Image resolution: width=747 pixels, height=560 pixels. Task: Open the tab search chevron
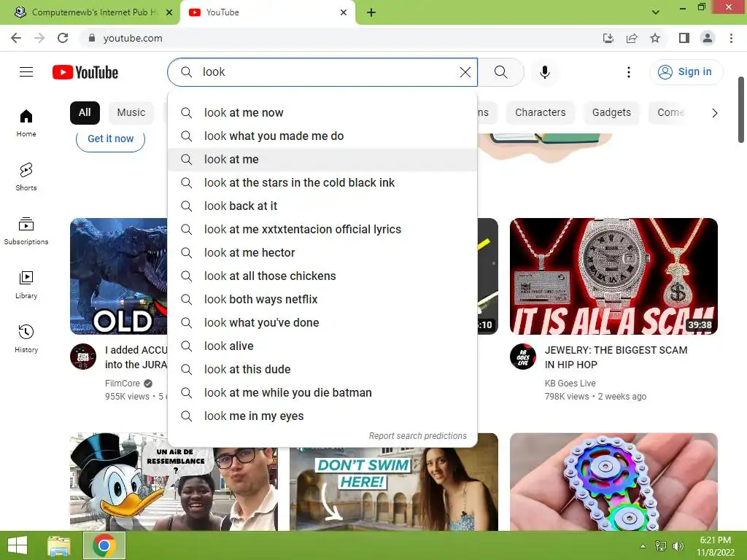656,12
